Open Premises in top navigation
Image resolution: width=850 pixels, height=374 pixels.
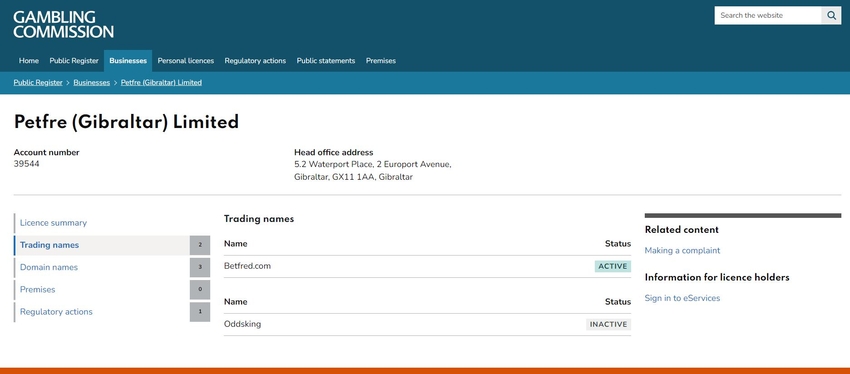381,61
